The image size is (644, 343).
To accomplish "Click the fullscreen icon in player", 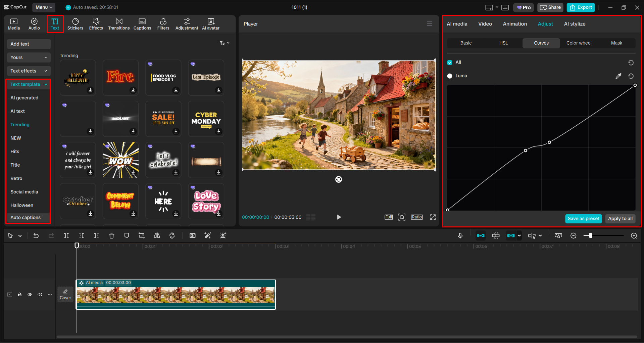I will [433, 217].
